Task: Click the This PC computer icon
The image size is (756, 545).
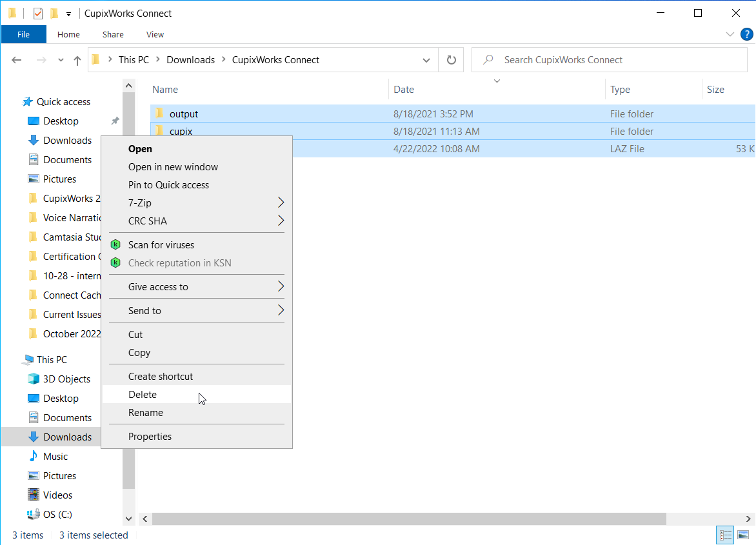Action: tap(28, 359)
